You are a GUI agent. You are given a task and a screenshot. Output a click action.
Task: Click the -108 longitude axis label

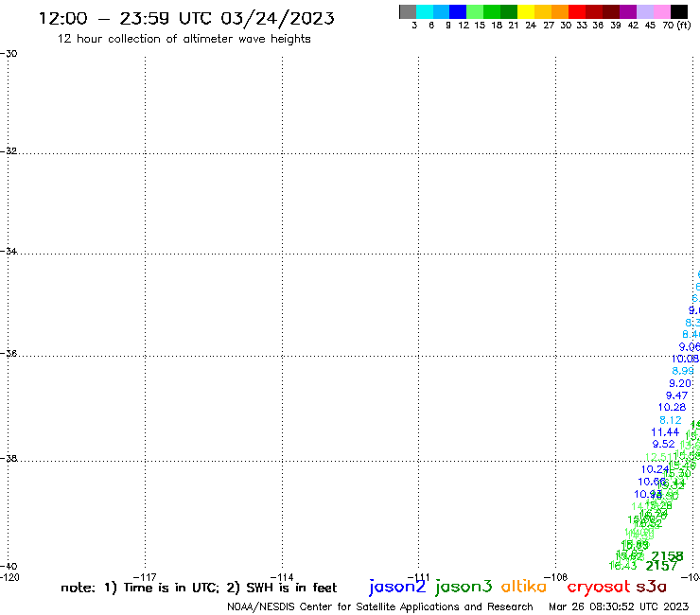click(555, 577)
